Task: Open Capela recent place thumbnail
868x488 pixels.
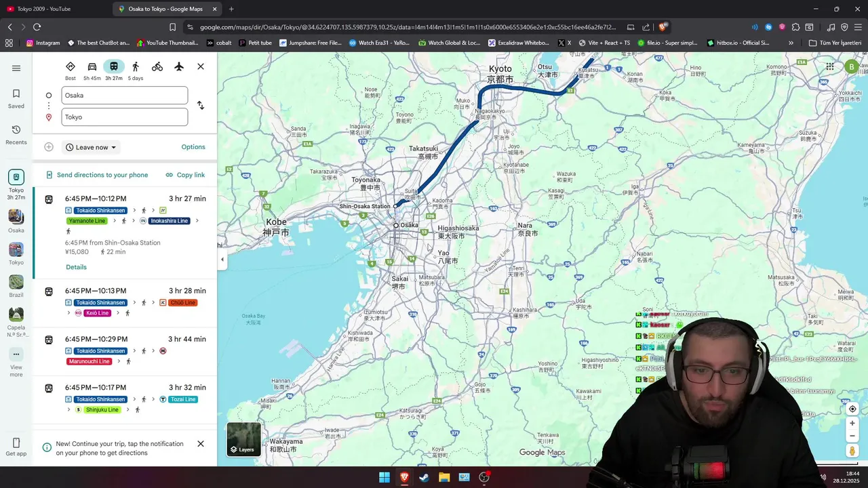Action: tap(16, 323)
